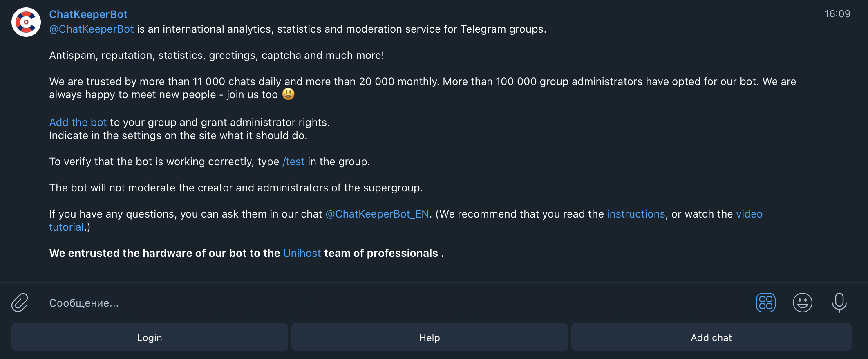Viewport: 868px width, 359px height.
Task: Open the emoji picker smiley icon
Action: tap(802, 303)
